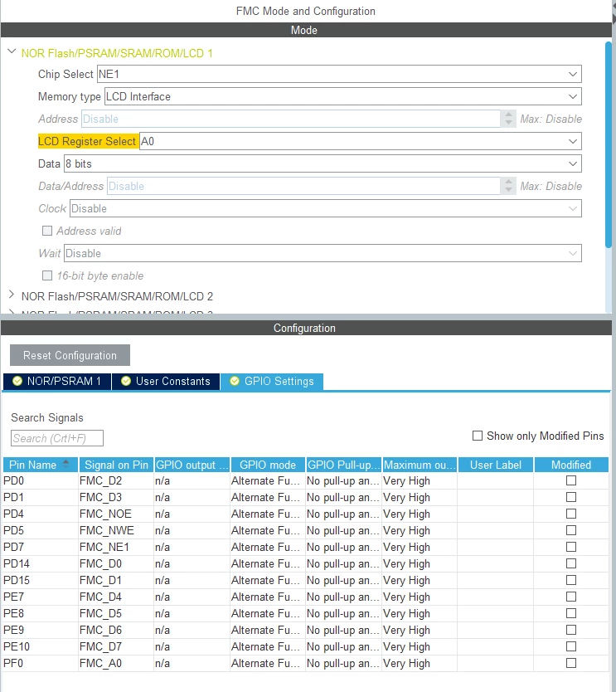Screen dimensions: 616x692
Task: Check the Modified box for PD15
Action: coord(571,580)
